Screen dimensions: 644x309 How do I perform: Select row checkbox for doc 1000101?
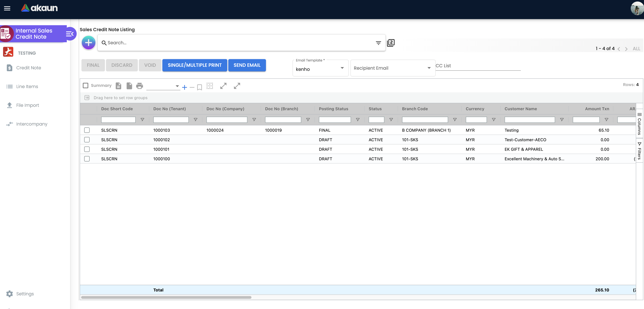pos(87,149)
